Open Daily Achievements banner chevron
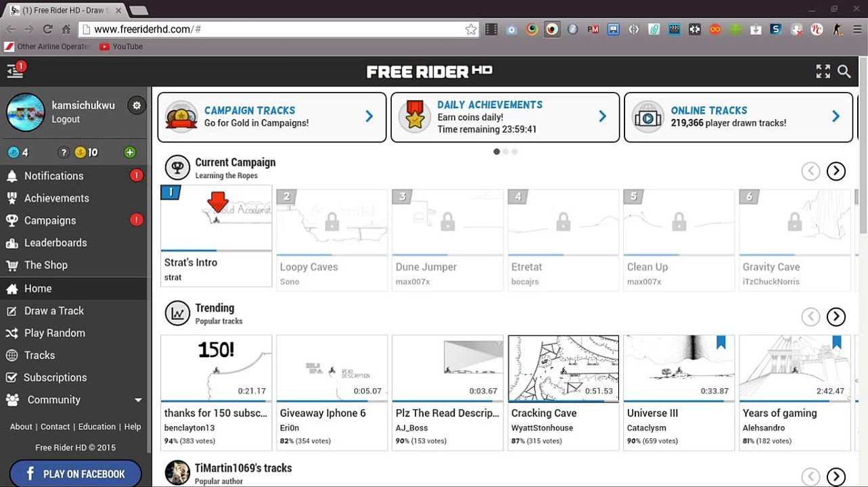 click(603, 116)
